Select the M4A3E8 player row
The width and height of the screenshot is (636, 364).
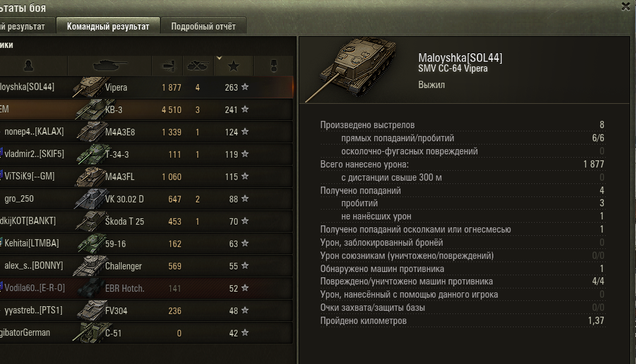pyautogui.click(x=146, y=132)
